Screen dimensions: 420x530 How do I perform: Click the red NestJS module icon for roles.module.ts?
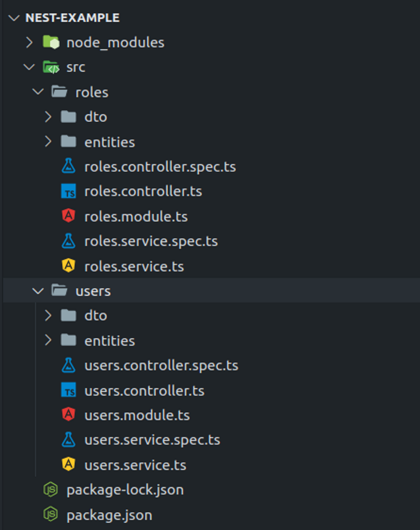click(69, 216)
